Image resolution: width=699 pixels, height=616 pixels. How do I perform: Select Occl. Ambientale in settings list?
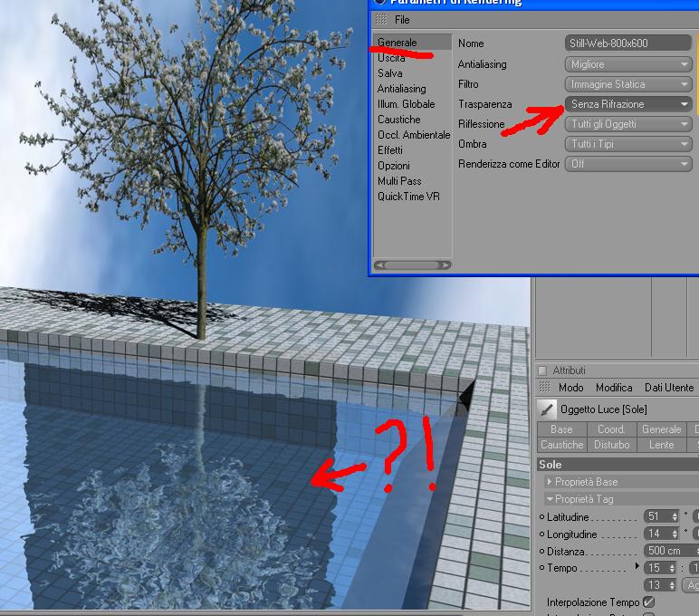coord(412,135)
